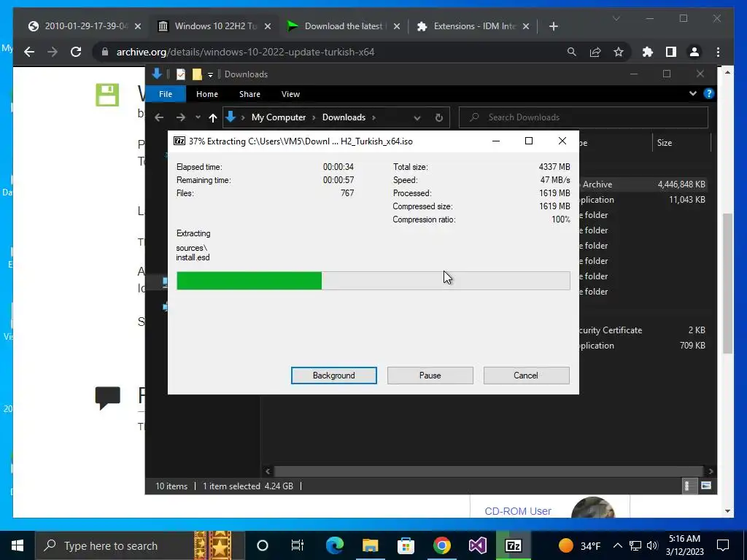Pause the 7-Zip extraction
The height and width of the screenshot is (560, 747).
(430, 376)
